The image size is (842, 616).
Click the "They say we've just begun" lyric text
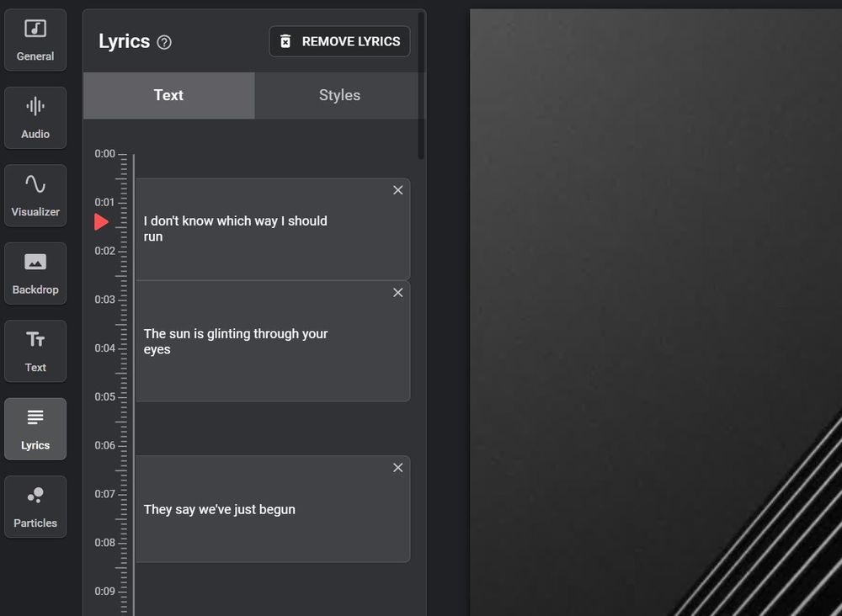pyautogui.click(x=220, y=509)
